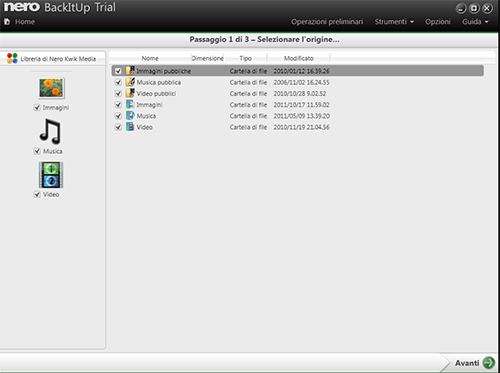Expand the Guida dropdown arrow
The width and height of the screenshot is (500, 373).
click(x=486, y=22)
